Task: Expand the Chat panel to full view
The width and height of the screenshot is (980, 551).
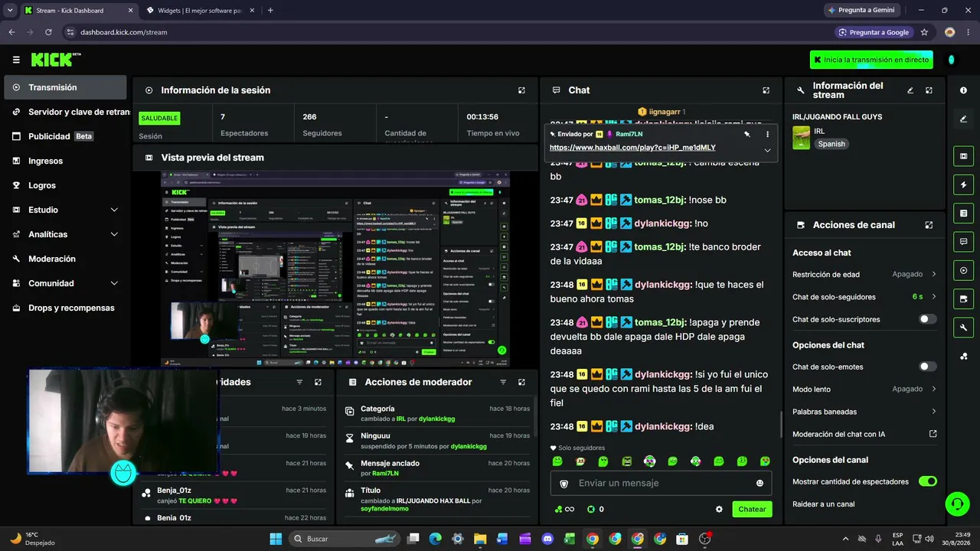Action: click(x=766, y=90)
